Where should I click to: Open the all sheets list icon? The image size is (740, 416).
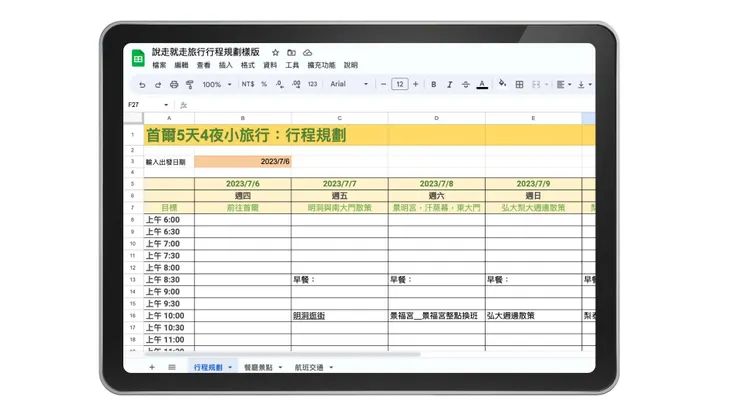click(x=172, y=367)
